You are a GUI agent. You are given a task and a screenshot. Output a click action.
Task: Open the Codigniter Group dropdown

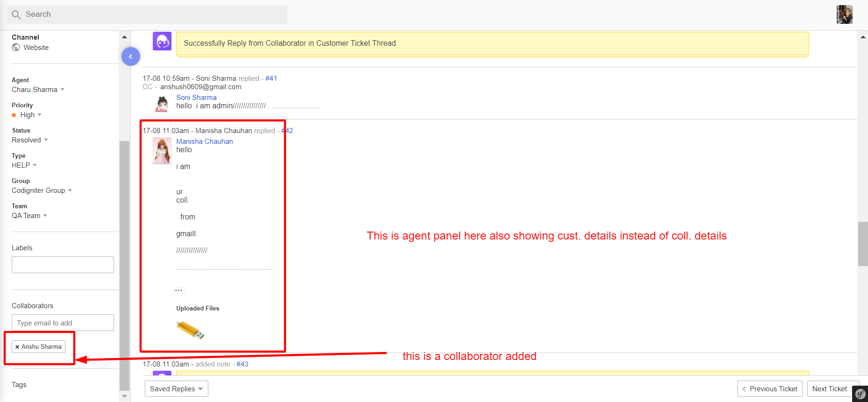click(x=42, y=190)
